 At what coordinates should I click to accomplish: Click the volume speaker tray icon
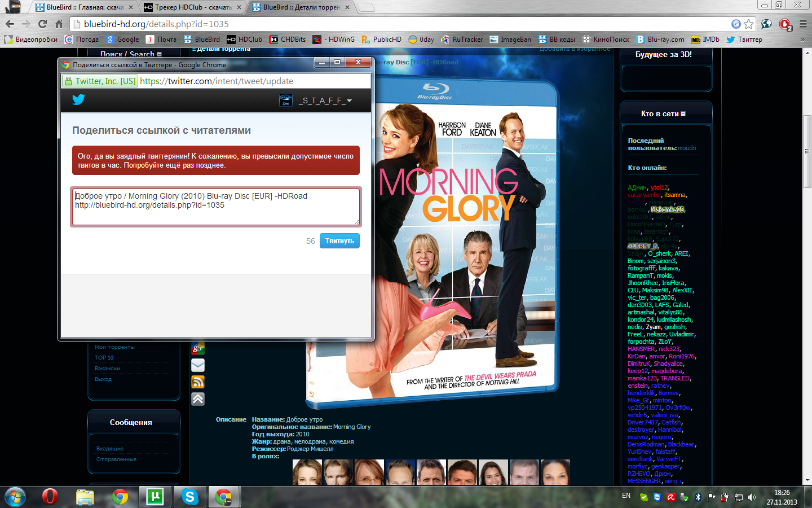(752, 497)
